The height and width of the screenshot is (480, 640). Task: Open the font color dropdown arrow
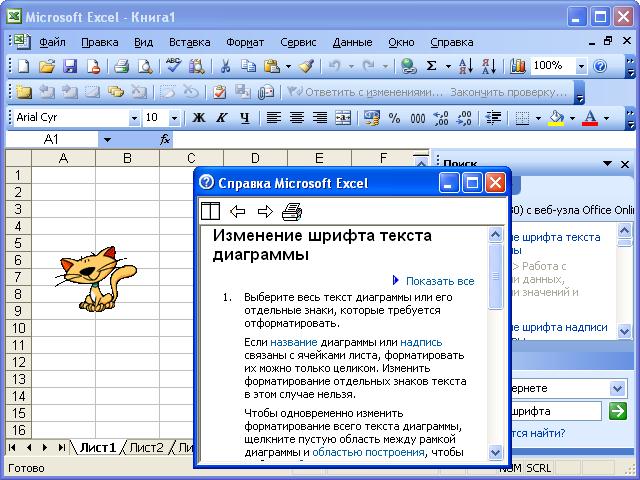pos(606,118)
